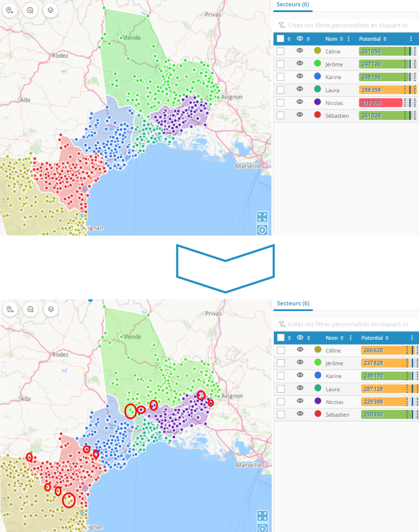Sort by Nom column in upper table

341,39
